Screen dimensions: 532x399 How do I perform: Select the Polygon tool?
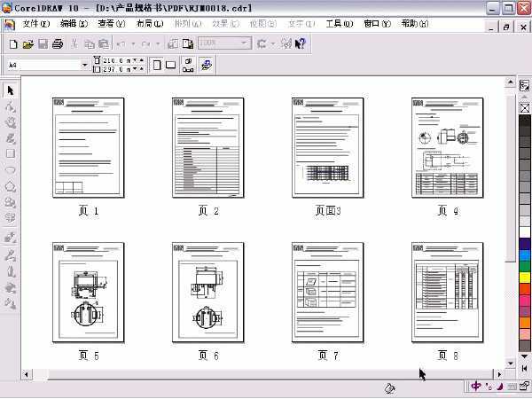point(10,186)
